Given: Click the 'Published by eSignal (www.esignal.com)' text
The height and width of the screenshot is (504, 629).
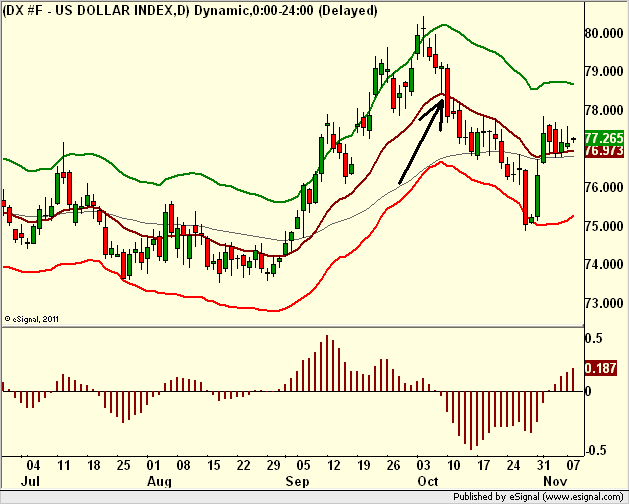Looking at the screenshot, I should coord(538,497).
